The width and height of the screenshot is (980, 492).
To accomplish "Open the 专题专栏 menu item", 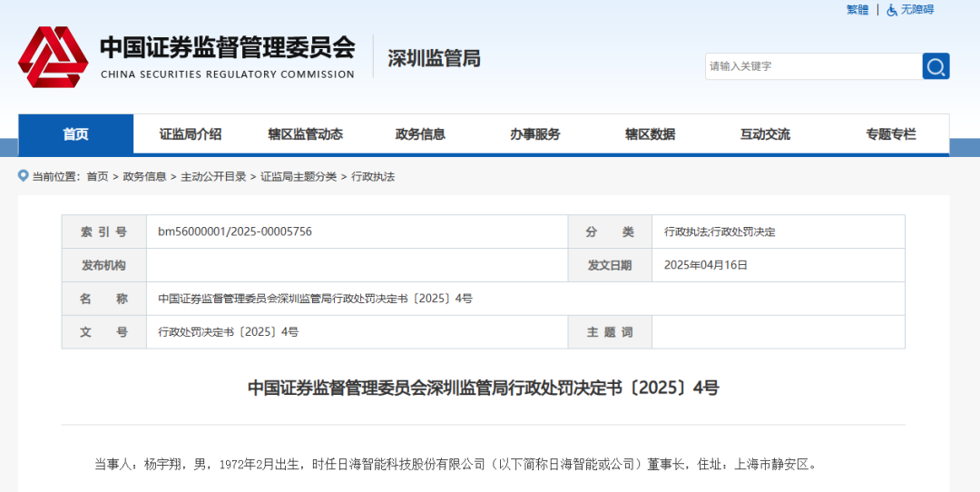I will tap(891, 133).
